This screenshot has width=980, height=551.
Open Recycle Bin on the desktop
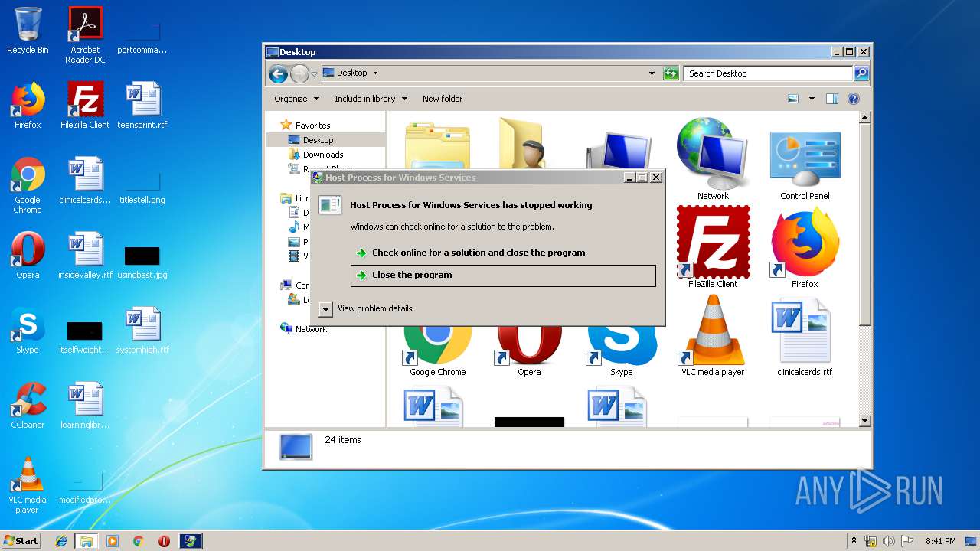click(28, 31)
